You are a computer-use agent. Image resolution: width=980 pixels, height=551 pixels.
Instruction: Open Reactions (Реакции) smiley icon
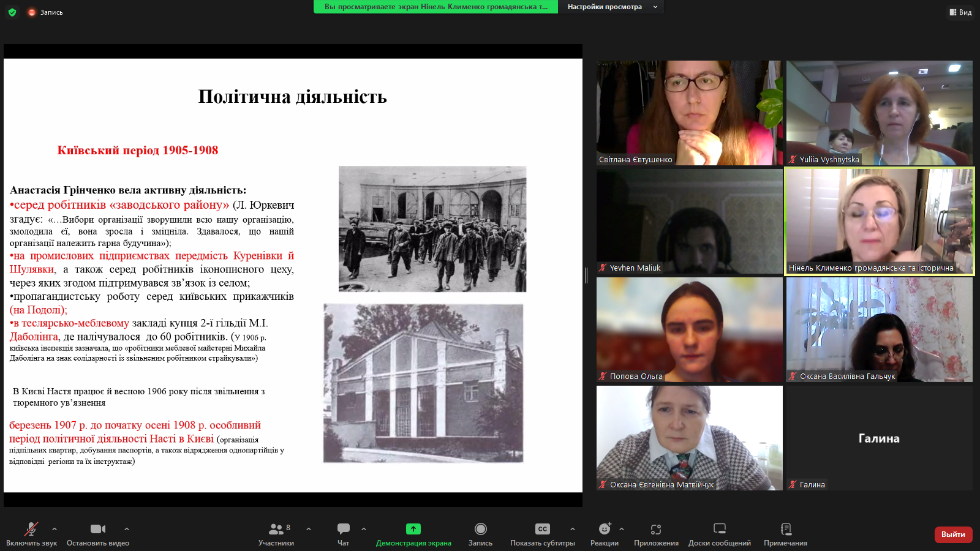tap(605, 529)
